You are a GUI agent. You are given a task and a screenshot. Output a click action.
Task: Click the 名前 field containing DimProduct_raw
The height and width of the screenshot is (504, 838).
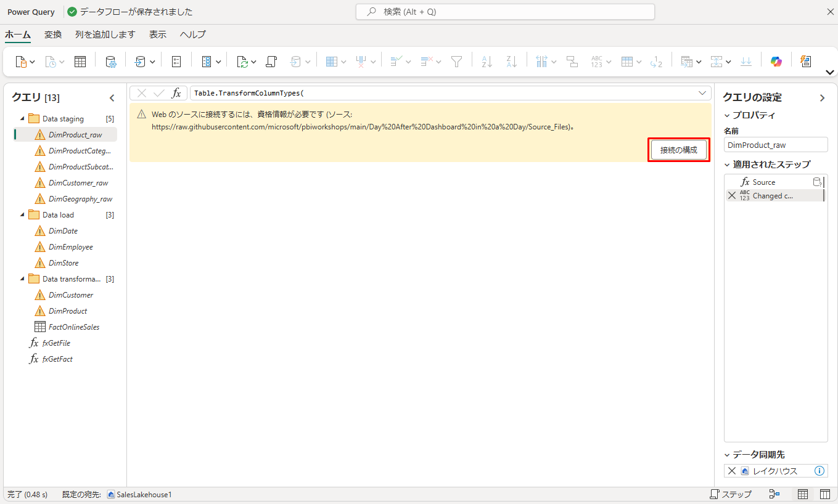pos(775,145)
